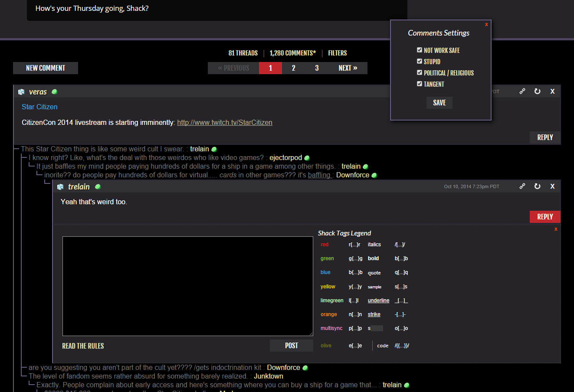Click the permalink chain icon on veras's post
Viewport: 574px width, 392px height.
click(522, 91)
